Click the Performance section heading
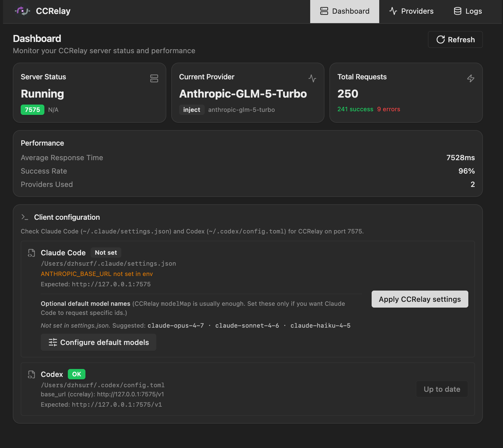This screenshot has height=448, width=503. [x=42, y=143]
